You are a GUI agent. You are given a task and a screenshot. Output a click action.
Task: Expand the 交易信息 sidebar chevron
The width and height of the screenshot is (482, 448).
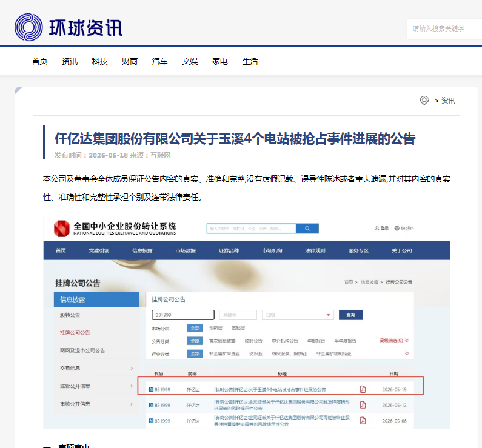132,368
